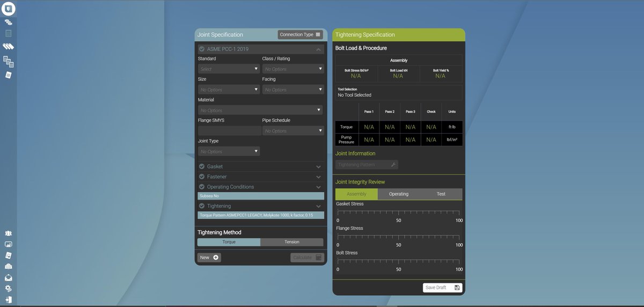Viewport: 644px width, 307px height.
Task: Open the Standard dropdown
Action: click(229, 69)
